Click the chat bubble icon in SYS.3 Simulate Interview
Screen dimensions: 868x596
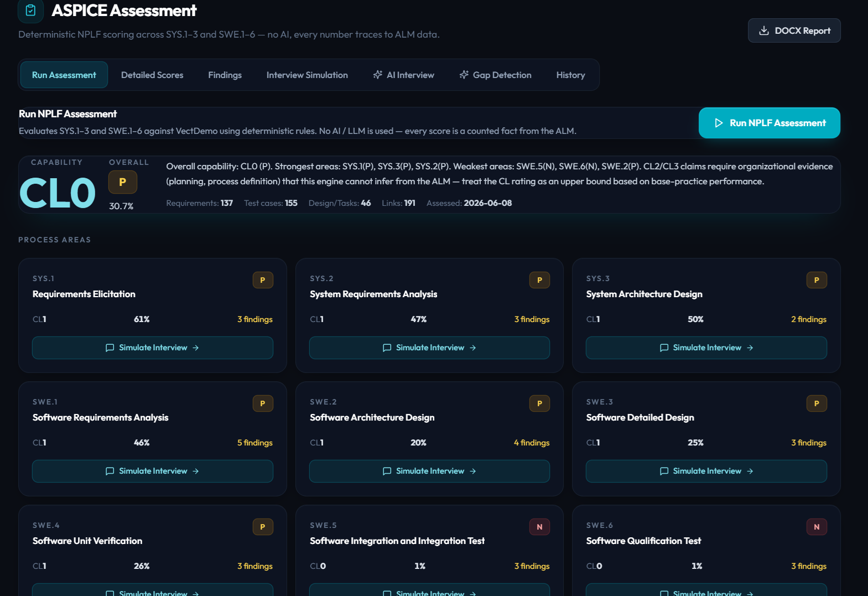tap(664, 348)
